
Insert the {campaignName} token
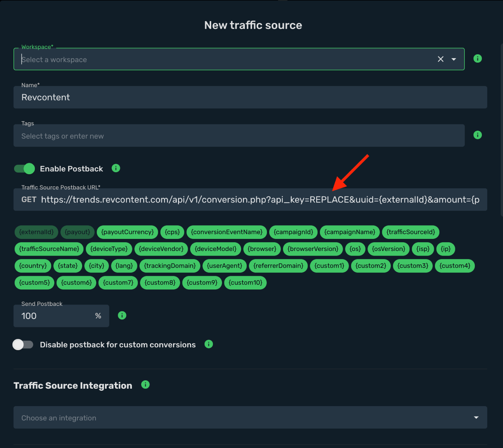[350, 232]
